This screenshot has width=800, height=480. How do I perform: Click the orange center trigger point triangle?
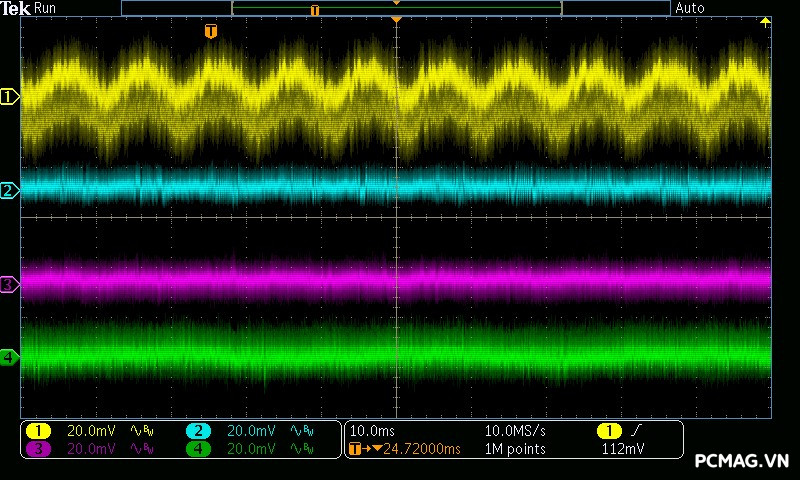397,20
